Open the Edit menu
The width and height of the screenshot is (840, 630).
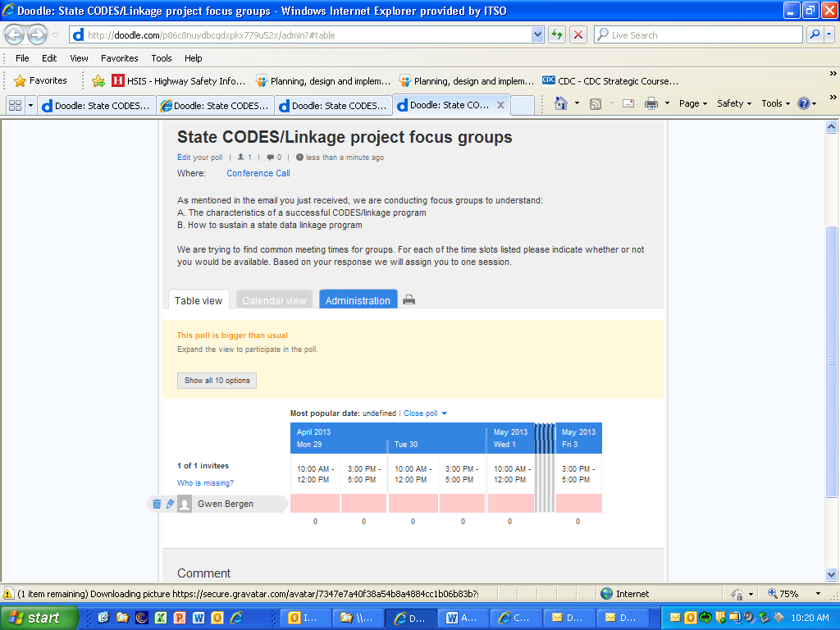49,58
